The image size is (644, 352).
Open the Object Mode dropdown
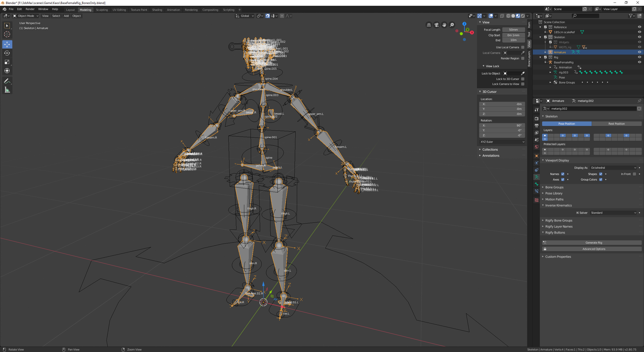pos(26,16)
